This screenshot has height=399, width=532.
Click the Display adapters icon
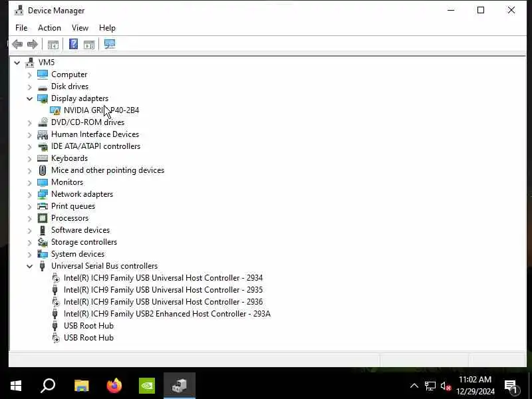[x=43, y=98]
